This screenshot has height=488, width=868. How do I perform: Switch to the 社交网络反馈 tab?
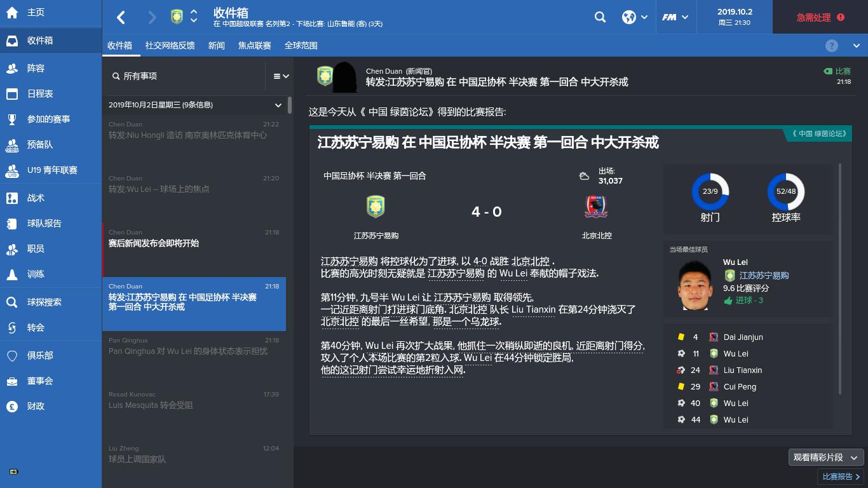coord(169,45)
